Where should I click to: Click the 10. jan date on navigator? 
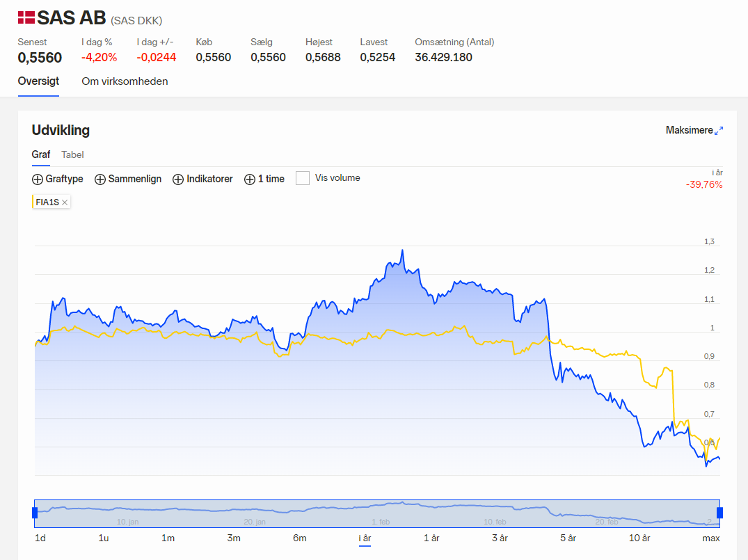pyautogui.click(x=128, y=522)
